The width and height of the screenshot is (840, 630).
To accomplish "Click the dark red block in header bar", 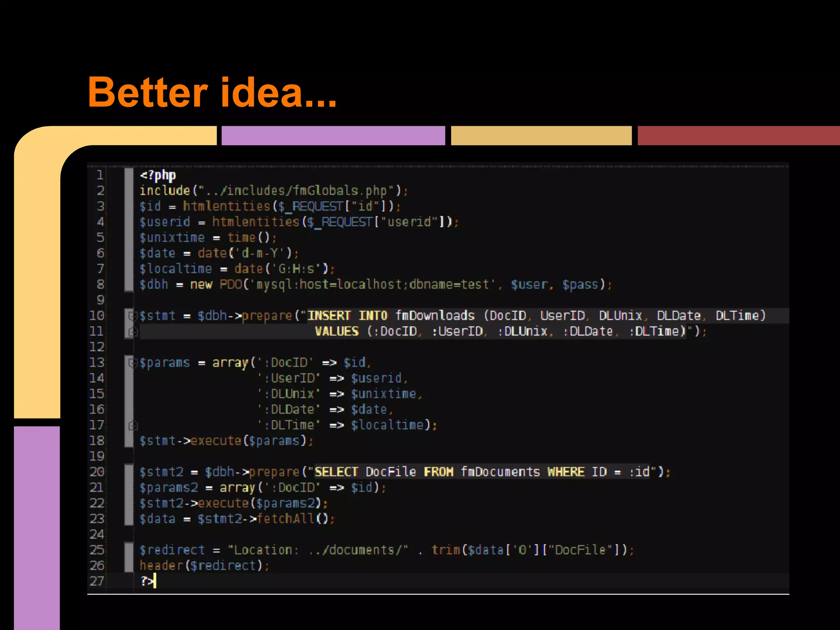I will pyautogui.click(x=738, y=136).
